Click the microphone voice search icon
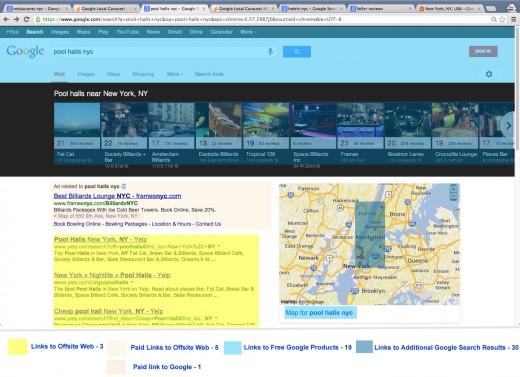 270,52
